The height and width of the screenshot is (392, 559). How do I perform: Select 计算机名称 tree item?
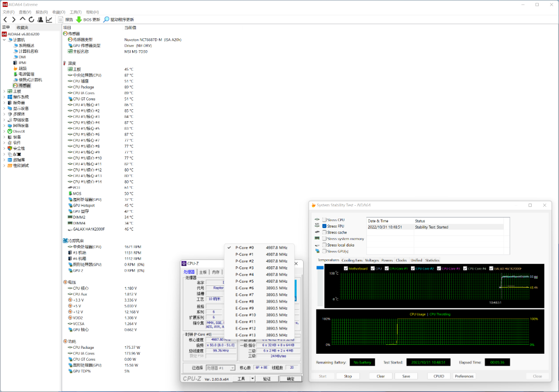28,51
